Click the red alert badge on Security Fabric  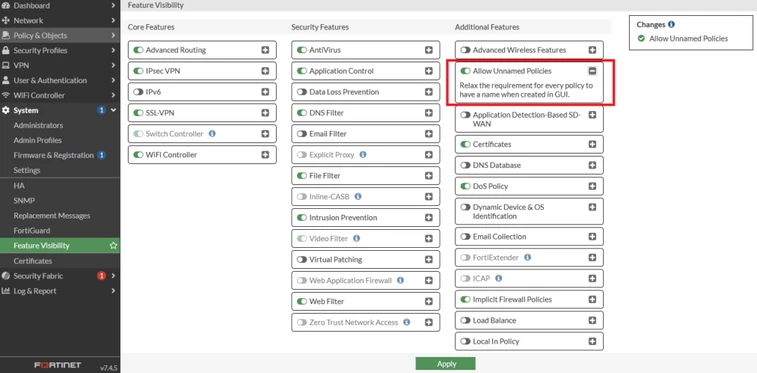coord(101,276)
